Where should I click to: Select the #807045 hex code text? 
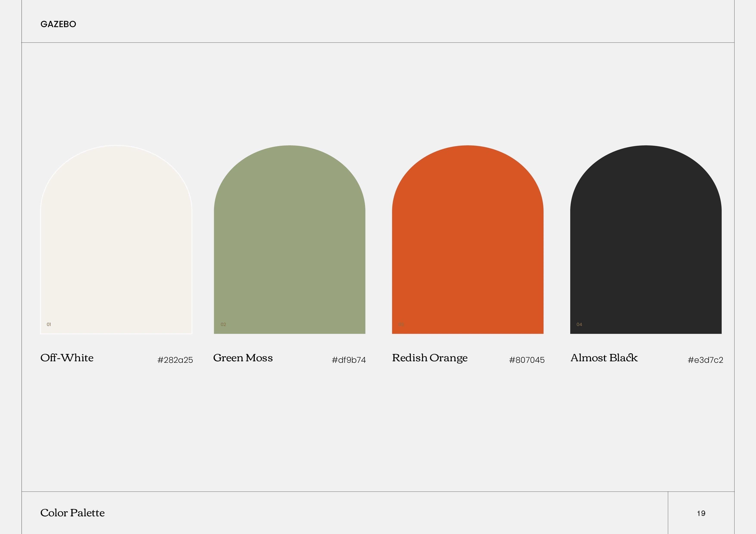coord(527,360)
